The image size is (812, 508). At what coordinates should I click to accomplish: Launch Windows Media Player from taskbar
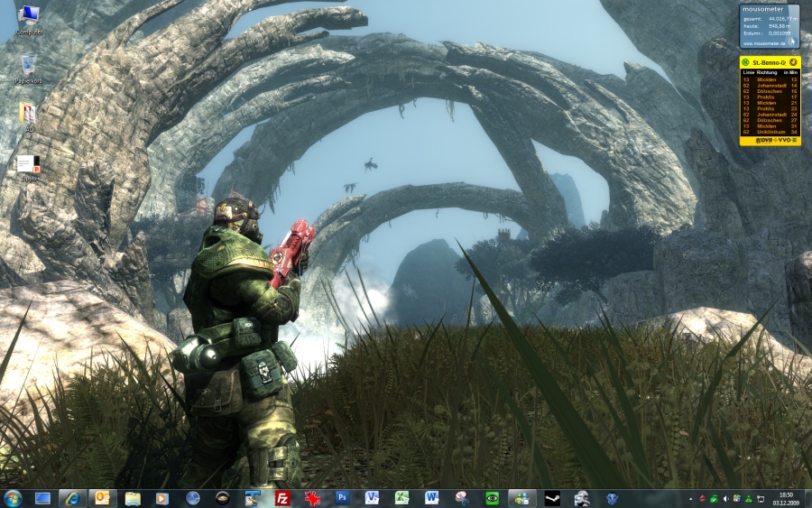point(162,499)
